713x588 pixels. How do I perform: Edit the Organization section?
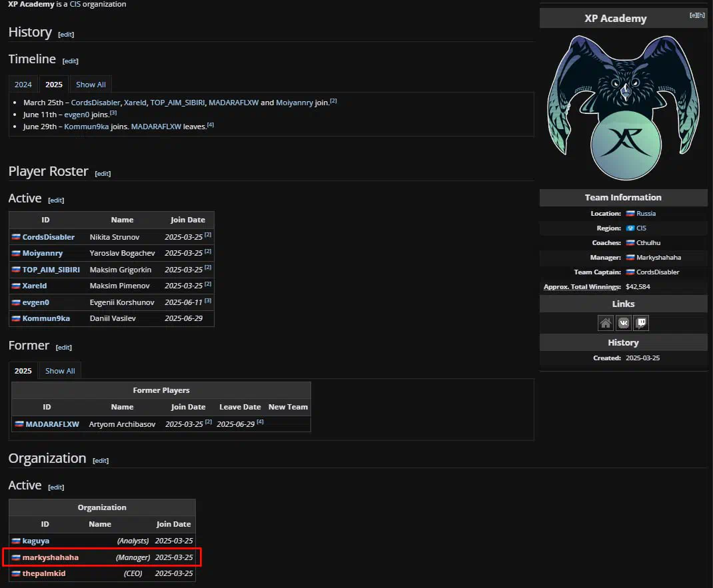tap(101, 460)
